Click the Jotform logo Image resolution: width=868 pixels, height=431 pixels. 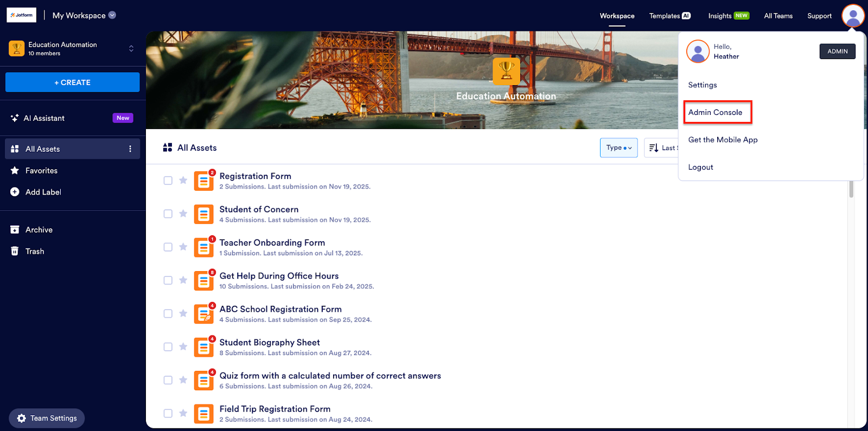point(22,15)
